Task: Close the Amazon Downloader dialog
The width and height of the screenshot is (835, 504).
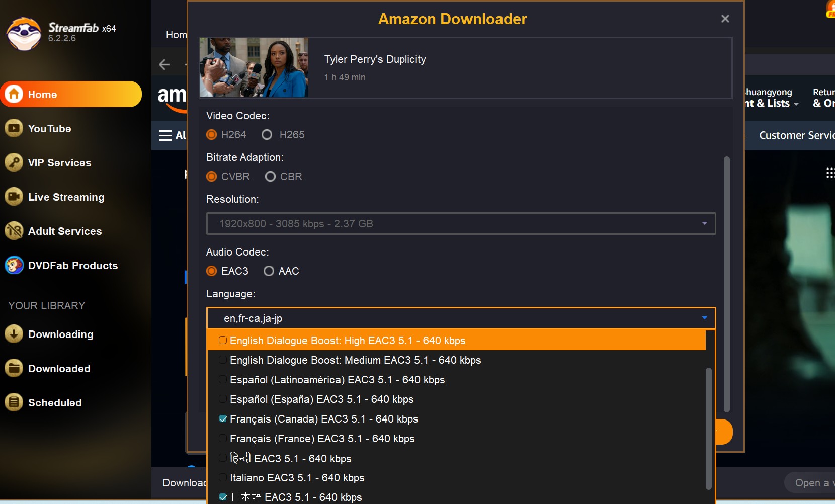Action: click(725, 19)
